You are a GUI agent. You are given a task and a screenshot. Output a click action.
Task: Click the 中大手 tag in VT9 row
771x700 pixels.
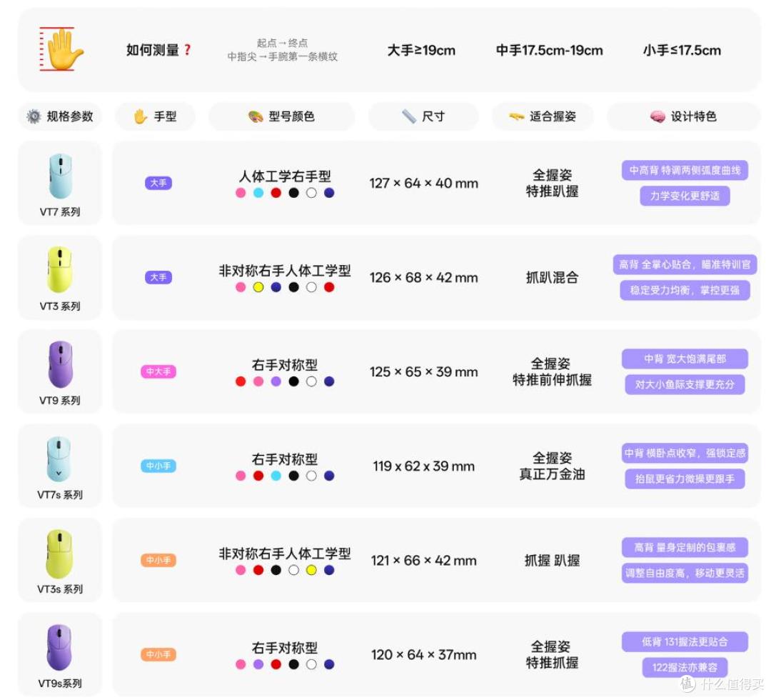coord(158,371)
